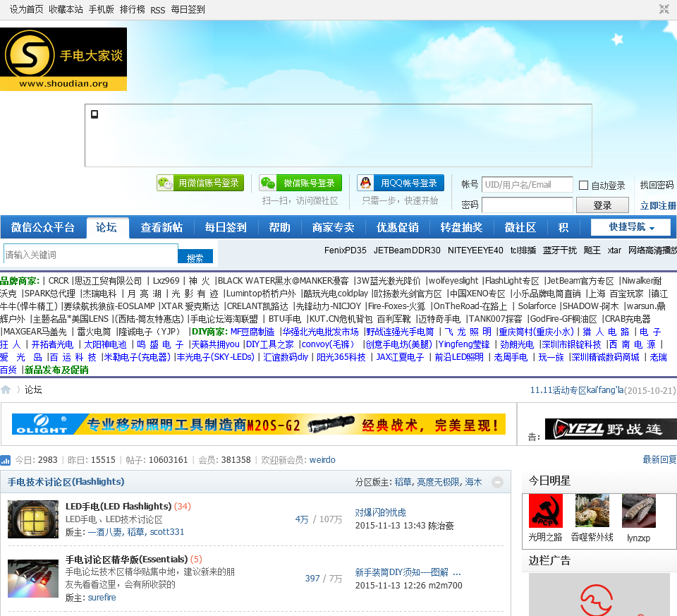The width and height of the screenshot is (677, 616).
Task: Collapse the 手电技术讨论区 section
Action: pyautogui.click(x=497, y=482)
